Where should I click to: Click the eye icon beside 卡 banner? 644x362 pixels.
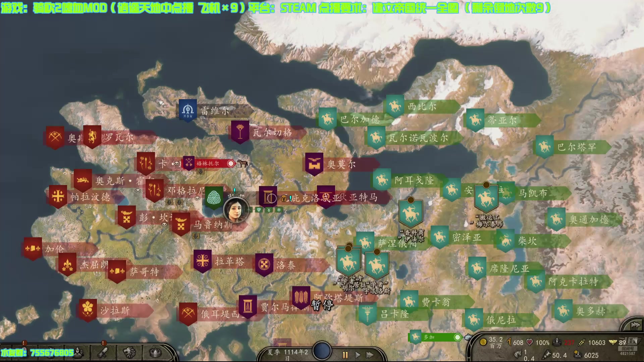point(176,164)
